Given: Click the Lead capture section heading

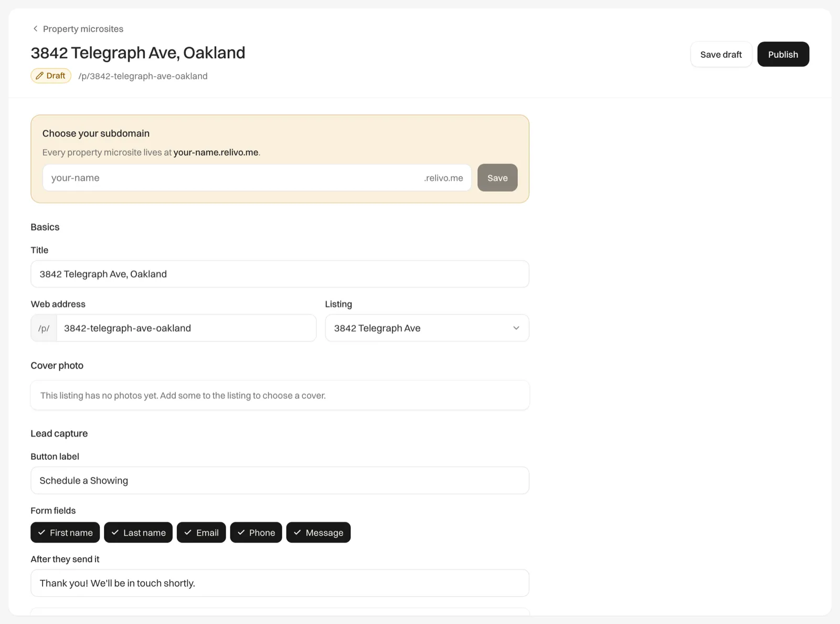Looking at the screenshot, I should click(59, 433).
